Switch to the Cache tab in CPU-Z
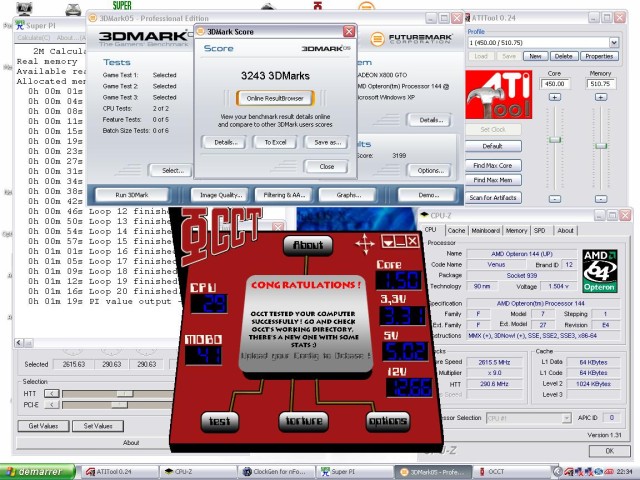 tap(456, 231)
